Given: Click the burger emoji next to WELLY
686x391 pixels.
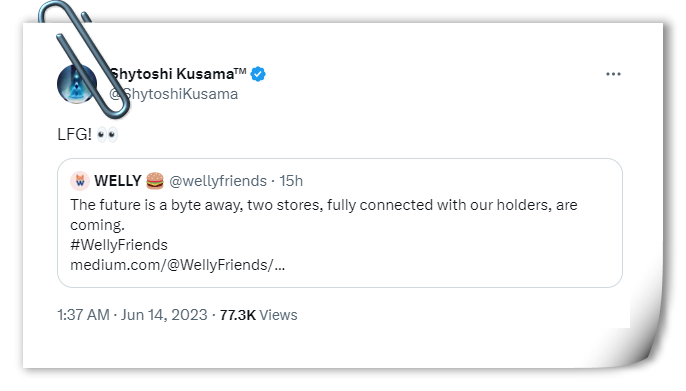Looking at the screenshot, I should [x=155, y=181].
